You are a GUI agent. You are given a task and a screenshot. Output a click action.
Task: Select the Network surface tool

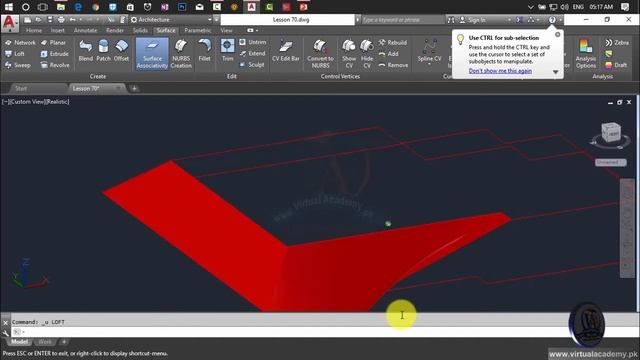[x=20, y=42]
